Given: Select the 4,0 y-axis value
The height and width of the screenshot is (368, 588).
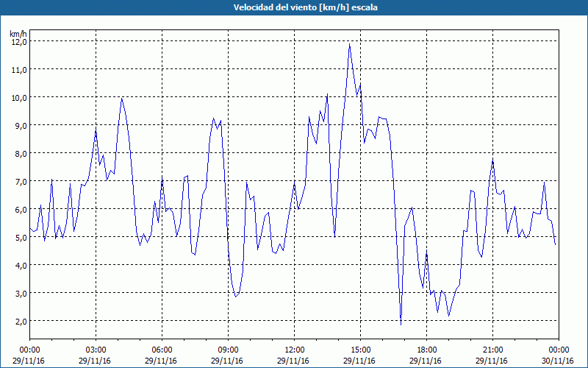Looking at the screenshot, I should click(21, 266).
